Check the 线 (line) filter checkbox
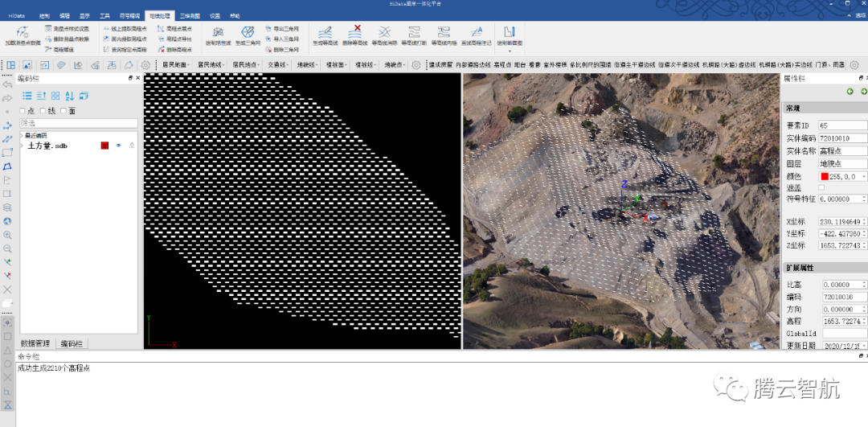 (43, 110)
